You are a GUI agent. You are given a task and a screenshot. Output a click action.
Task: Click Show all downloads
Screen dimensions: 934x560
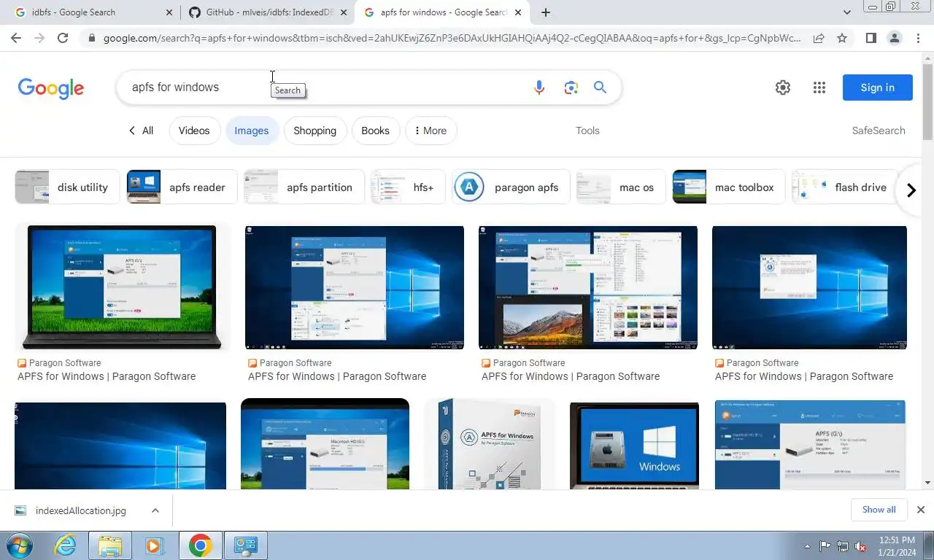[x=879, y=510]
